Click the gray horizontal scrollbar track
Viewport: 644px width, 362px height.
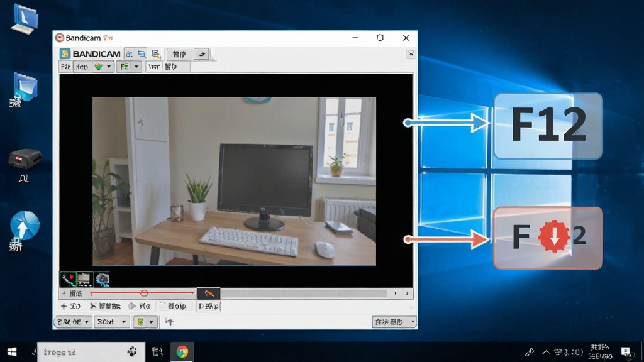coord(304,293)
